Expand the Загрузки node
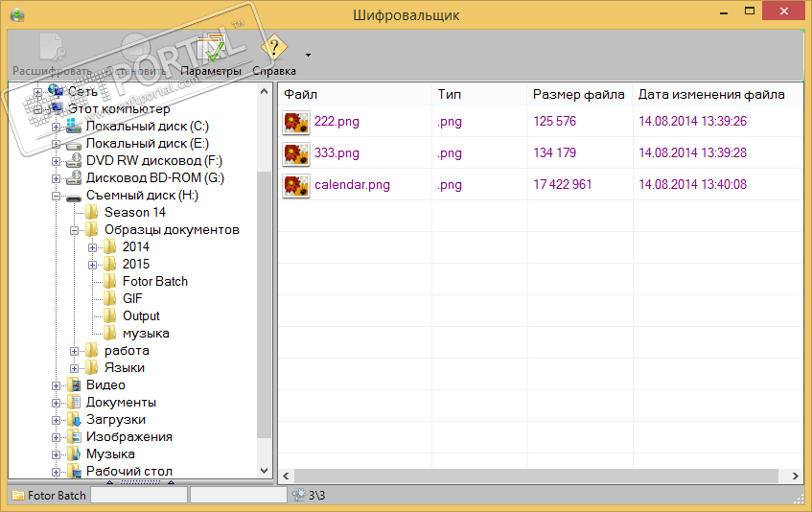The image size is (812, 512). (x=56, y=420)
